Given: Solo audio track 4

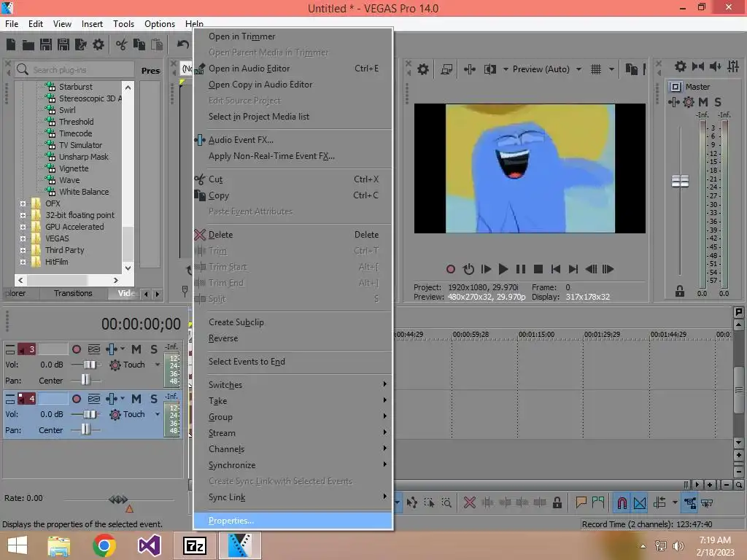Looking at the screenshot, I should click(154, 399).
